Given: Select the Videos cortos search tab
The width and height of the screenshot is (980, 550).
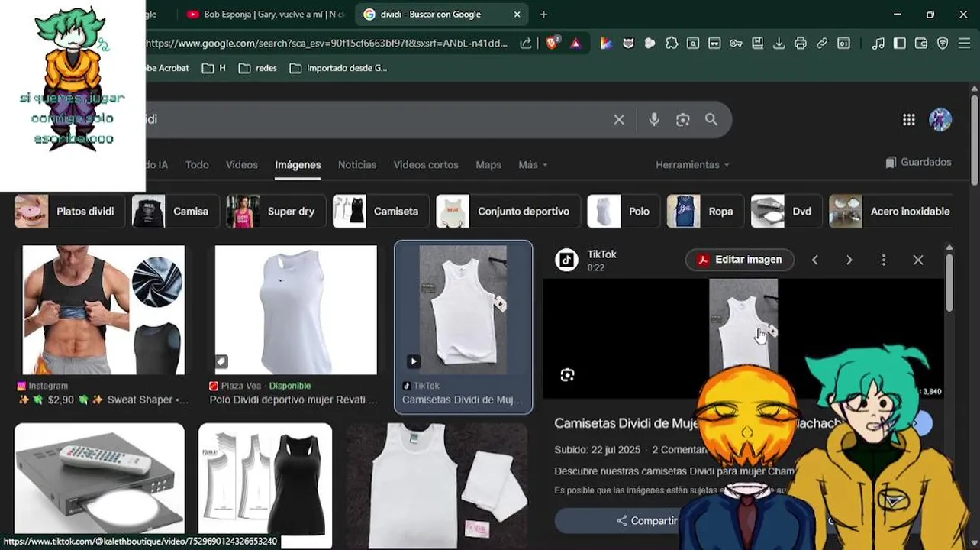Looking at the screenshot, I should pyautogui.click(x=426, y=165).
